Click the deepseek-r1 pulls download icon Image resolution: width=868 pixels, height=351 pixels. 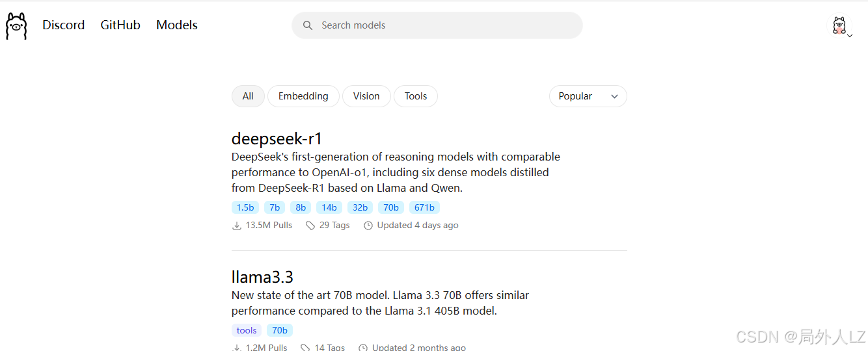pyautogui.click(x=236, y=226)
